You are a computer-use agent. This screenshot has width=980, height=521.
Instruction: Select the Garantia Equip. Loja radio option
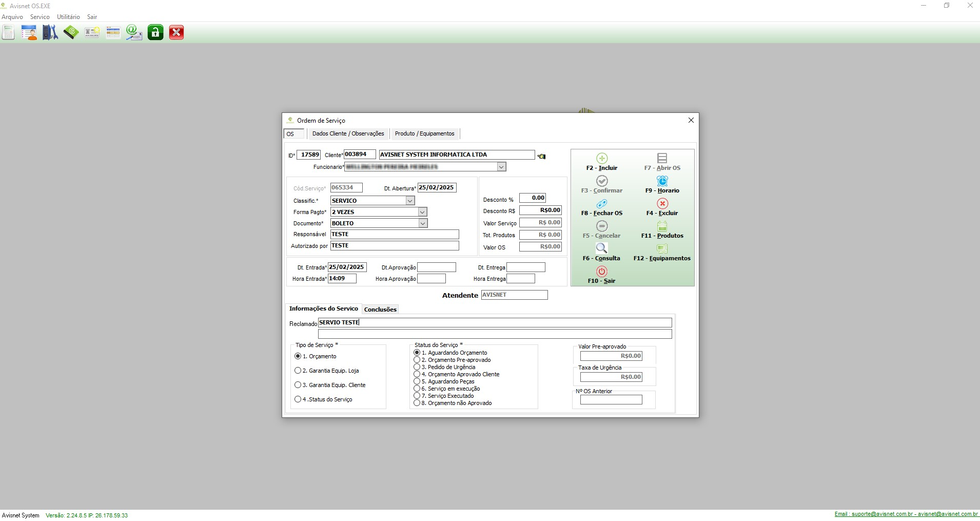(298, 371)
